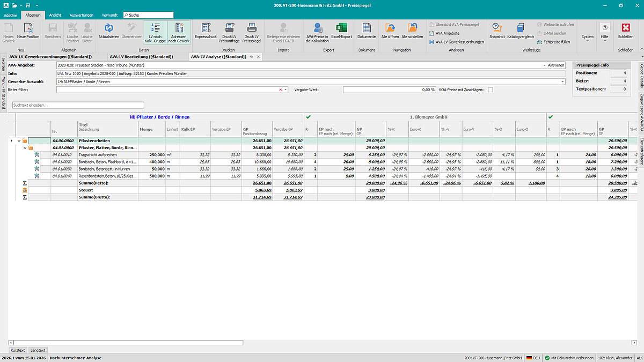Click the Suchtext eingeben search field
This screenshot has width=644, height=362.
click(78, 105)
